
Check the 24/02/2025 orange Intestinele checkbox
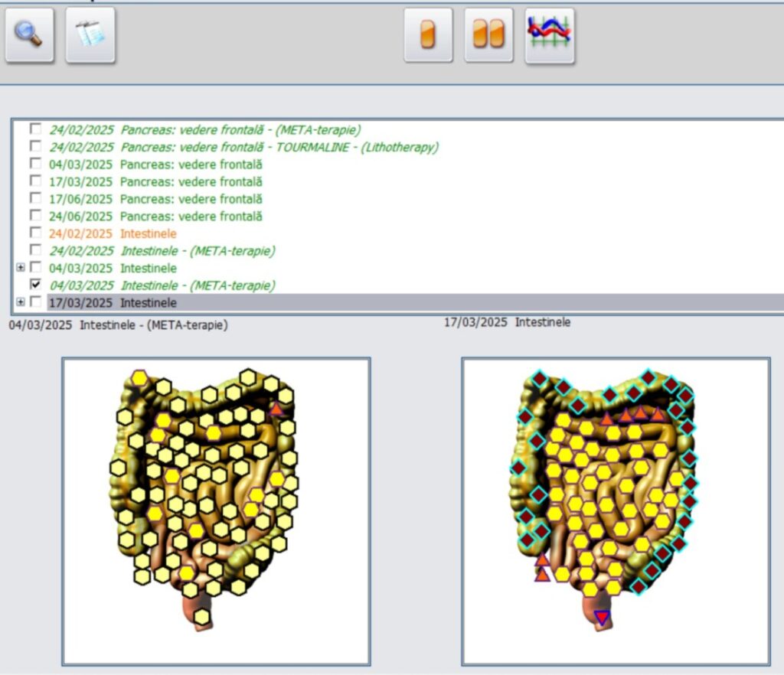tap(35, 233)
